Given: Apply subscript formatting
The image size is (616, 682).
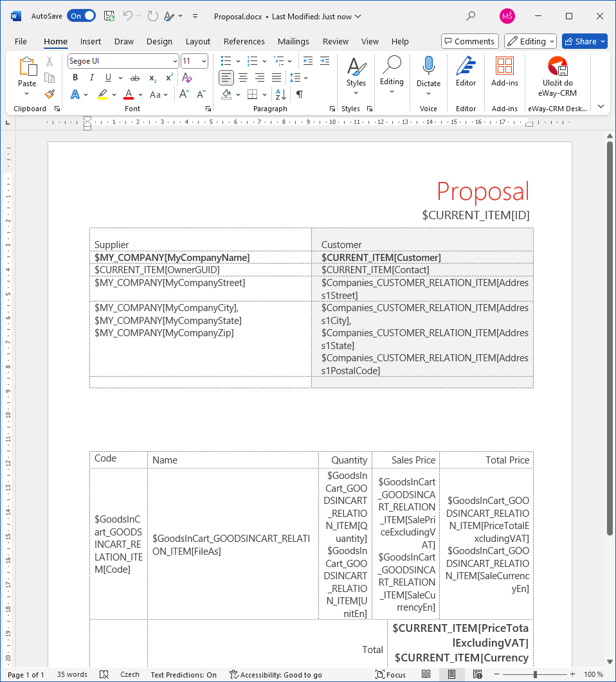Looking at the screenshot, I should [152, 77].
